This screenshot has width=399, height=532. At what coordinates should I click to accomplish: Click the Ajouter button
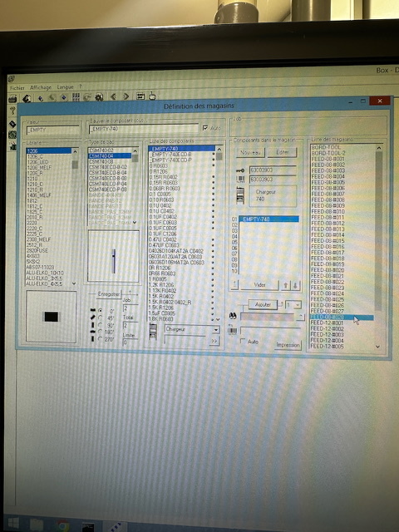pyautogui.click(x=263, y=305)
